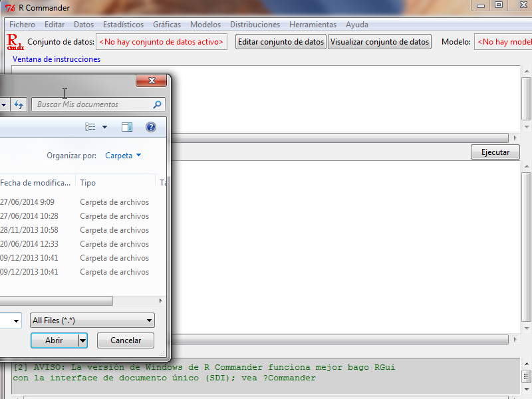Expand the view options dropdown arrow

(x=104, y=127)
